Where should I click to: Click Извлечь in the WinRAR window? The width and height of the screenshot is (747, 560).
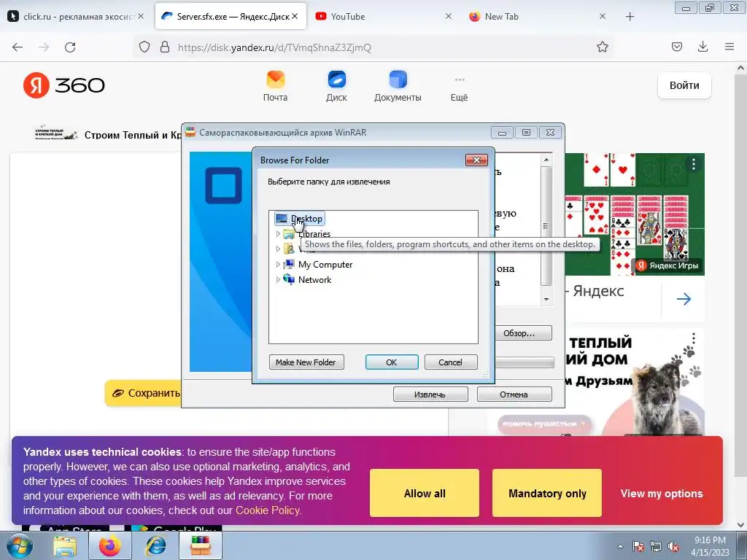point(430,394)
